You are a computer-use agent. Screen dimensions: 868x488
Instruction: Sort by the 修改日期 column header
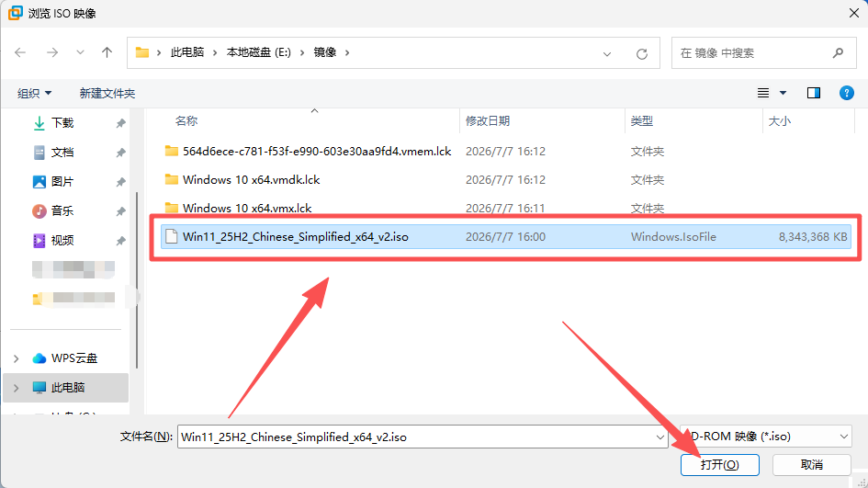[x=488, y=120]
